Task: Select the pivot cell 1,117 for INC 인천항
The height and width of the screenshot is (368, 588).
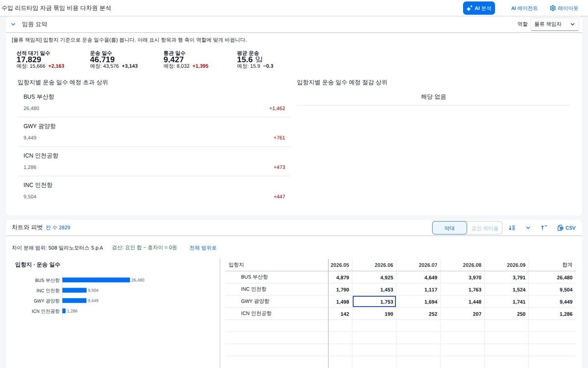Action: [x=418, y=289]
